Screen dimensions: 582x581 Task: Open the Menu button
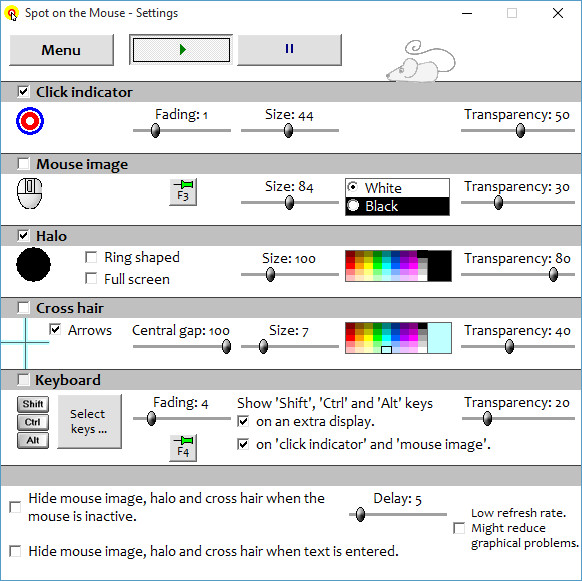click(61, 50)
